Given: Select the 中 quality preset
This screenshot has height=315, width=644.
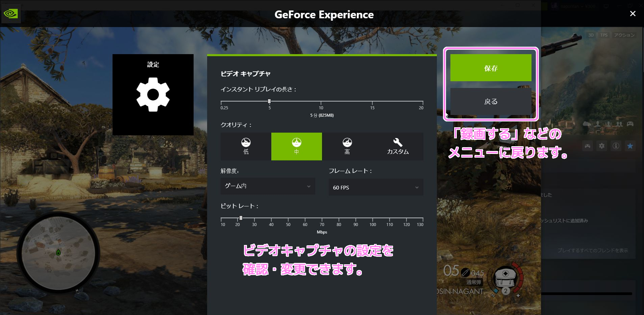Looking at the screenshot, I should pos(296,147).
